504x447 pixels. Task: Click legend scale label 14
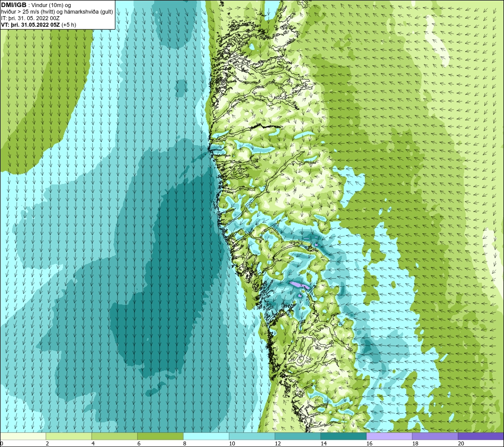pyautogui.click(x=324, y=443)
